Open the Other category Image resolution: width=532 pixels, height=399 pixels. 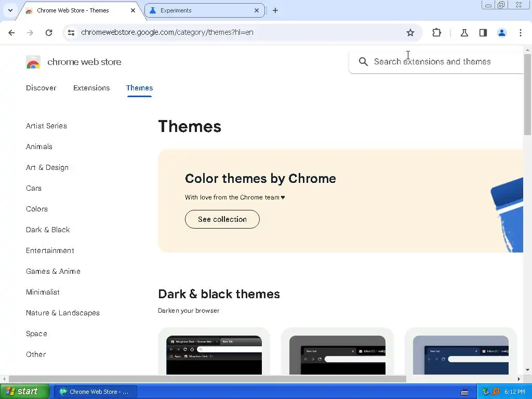coord(36,354)
